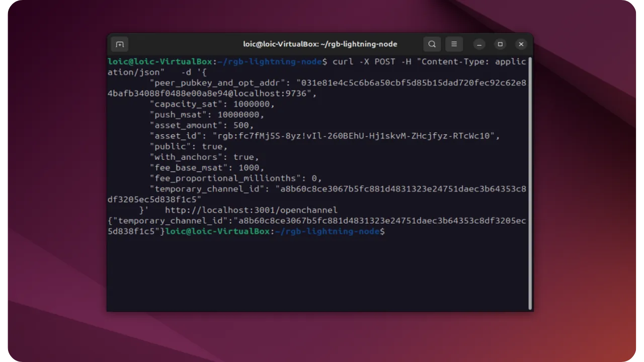Open the terminal hamburger menu
The height and width of the screenshot is (362, 644).
(454, 44)
